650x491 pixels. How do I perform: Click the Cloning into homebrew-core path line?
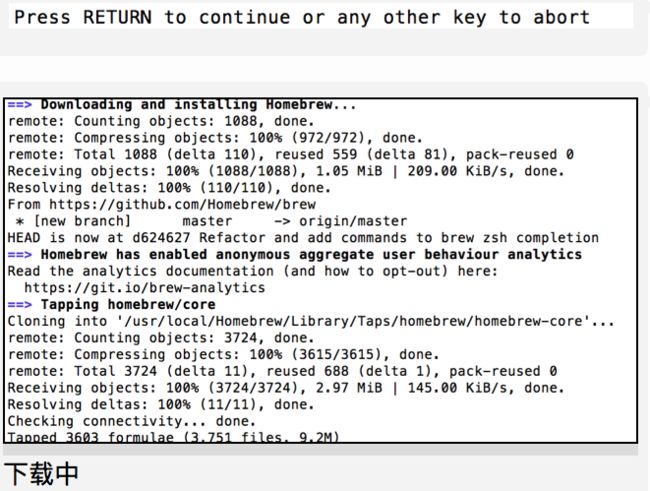[x=311, y=321]
